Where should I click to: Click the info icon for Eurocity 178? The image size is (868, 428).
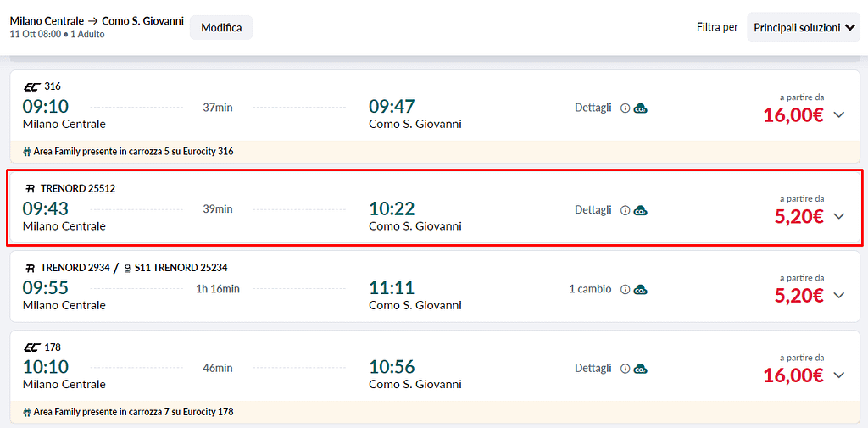click(626, 369)
